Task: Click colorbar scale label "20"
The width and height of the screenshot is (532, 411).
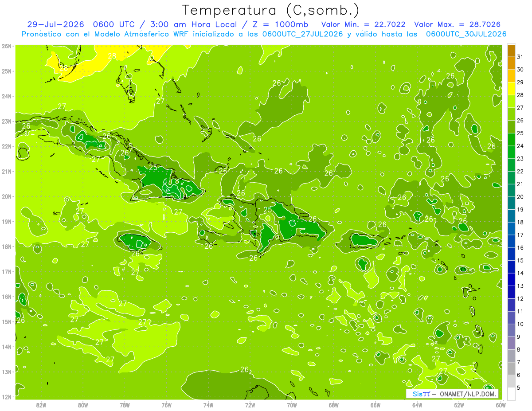Action: tap(520, 197)
